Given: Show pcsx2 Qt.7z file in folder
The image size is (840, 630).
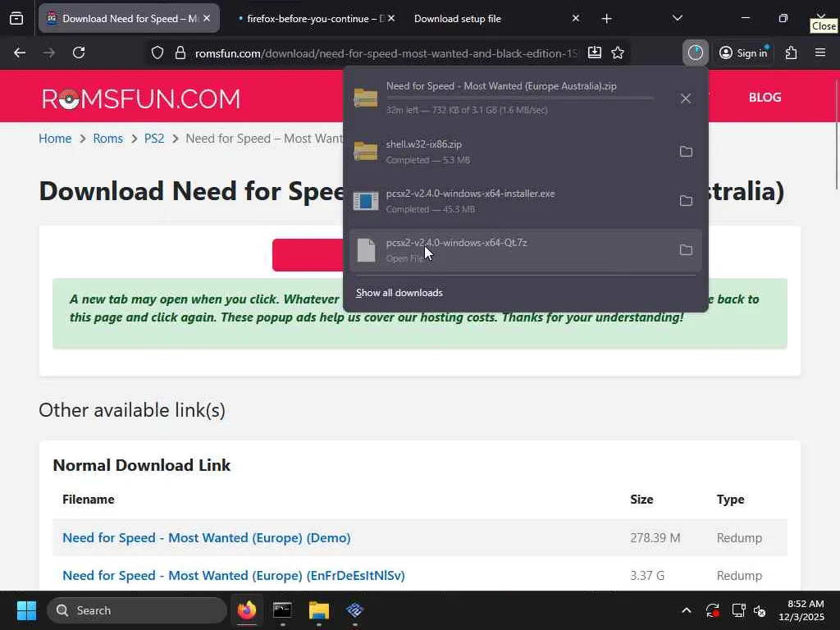Looking at the screenshot, I should point(686,250).
